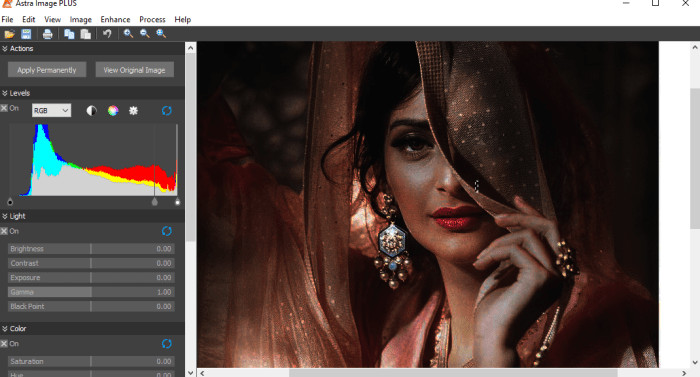Reset the Light panel settings
The width and height of the screenshot is (700, 377).
coord(167,231)
